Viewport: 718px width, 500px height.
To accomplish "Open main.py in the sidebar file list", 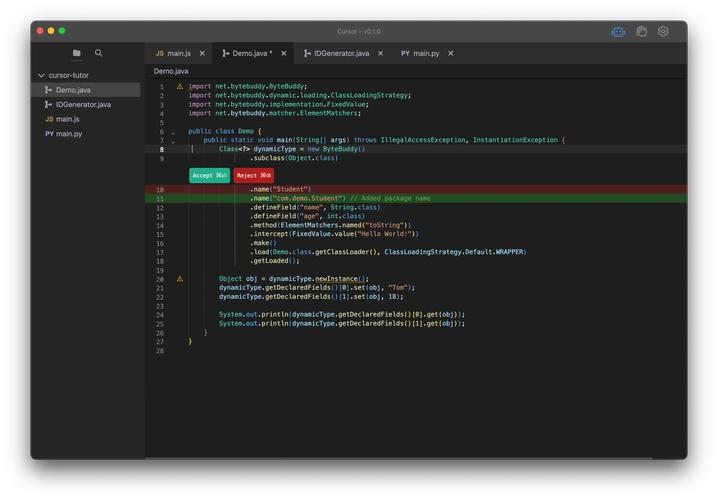I will pyautogui.click(x=68, y=133).
